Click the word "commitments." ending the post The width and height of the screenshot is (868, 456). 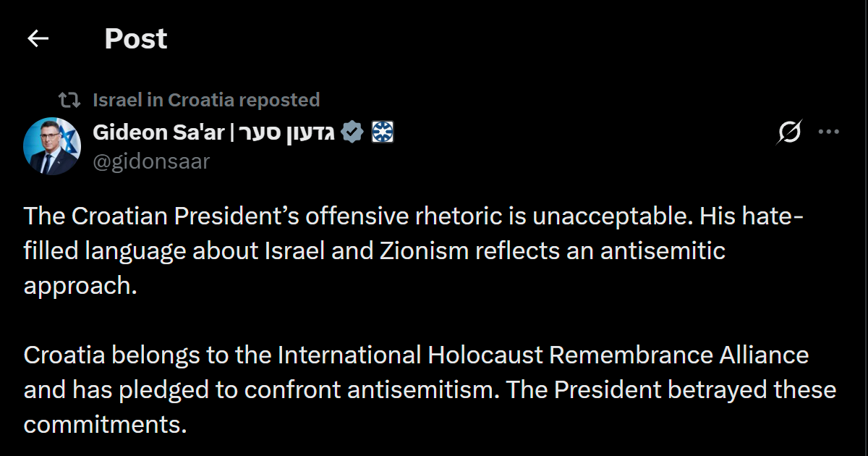pos(105,425)
